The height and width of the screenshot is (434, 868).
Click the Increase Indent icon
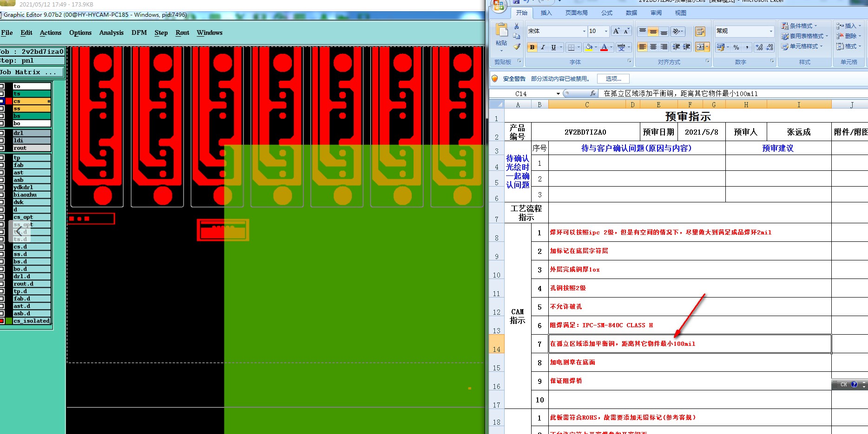(x=686, y=47)
